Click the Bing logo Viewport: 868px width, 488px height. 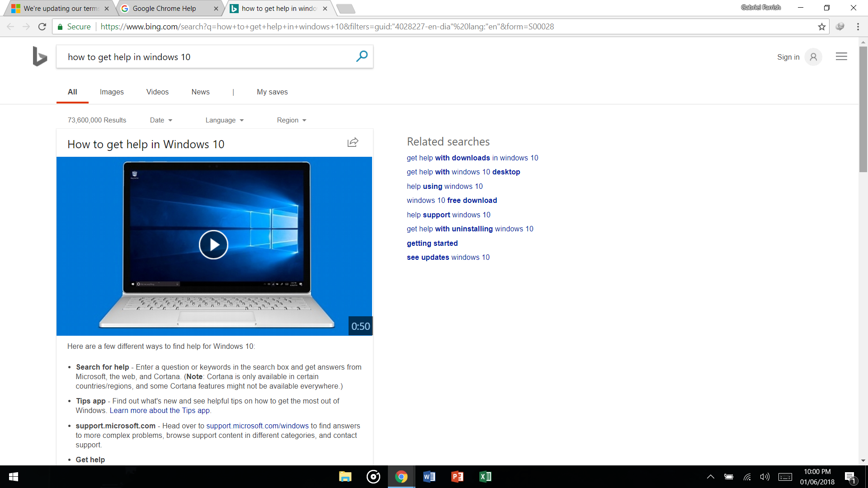pos(40,56)
